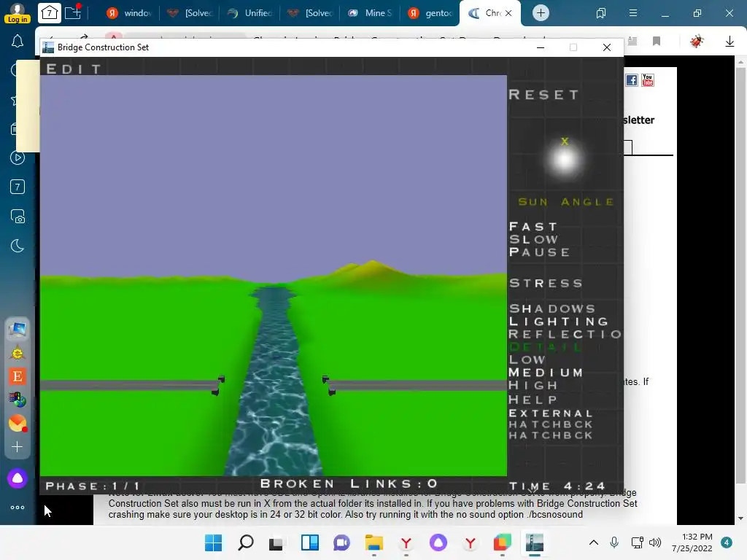747x560 pixels.
Task: Set simulation speed to FAST
Action: coord(533,226)
